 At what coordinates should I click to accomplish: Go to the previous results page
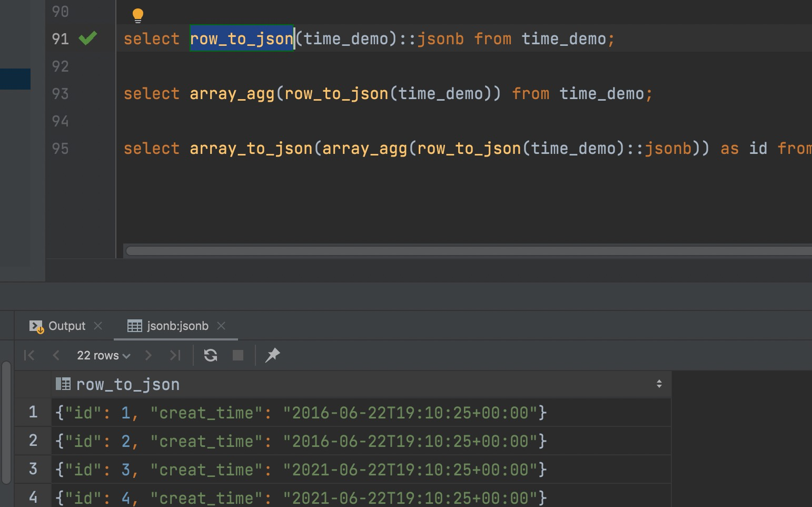point(56,355)
